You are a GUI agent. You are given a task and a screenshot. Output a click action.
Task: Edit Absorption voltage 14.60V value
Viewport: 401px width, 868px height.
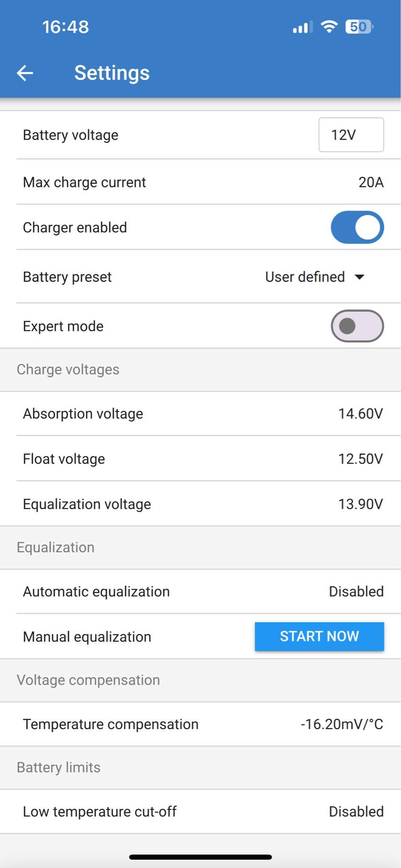[x=360, y=414]
